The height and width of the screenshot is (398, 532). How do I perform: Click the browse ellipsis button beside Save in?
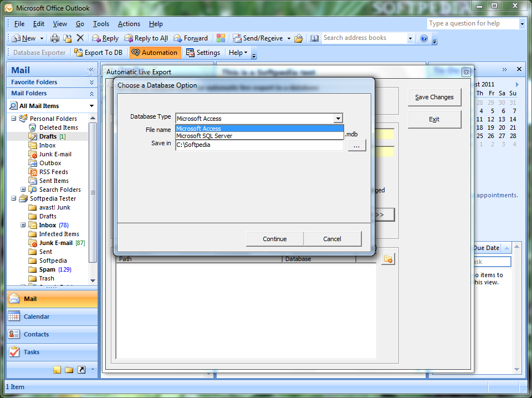coord(356,146)
